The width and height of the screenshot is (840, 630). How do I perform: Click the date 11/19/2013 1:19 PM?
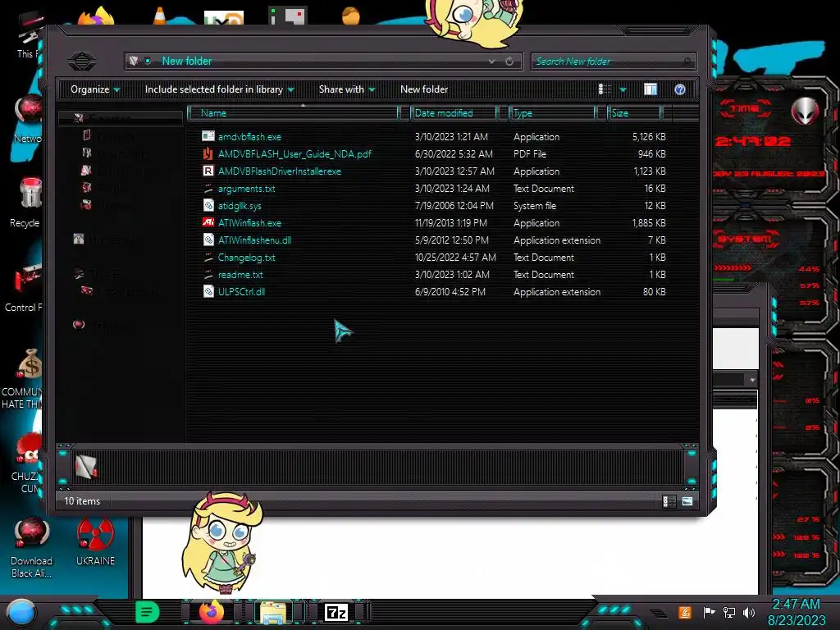pyautogui.click(x=451, y=223)
